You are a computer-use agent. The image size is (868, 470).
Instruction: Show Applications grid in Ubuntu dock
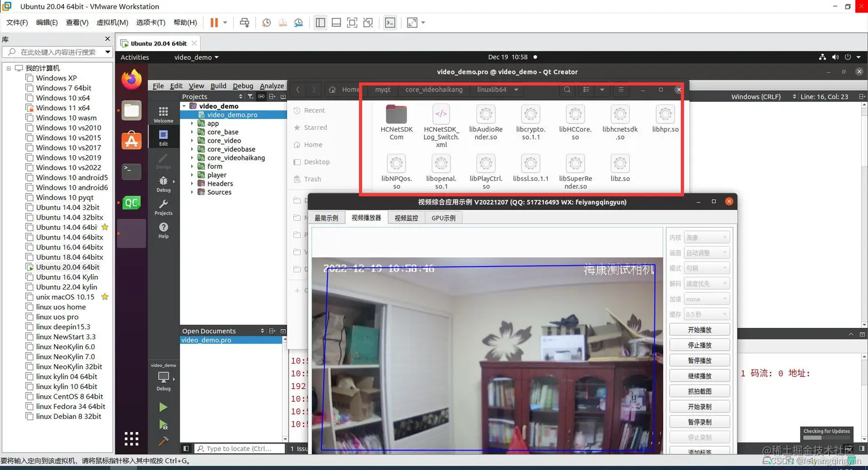[131, 439]
